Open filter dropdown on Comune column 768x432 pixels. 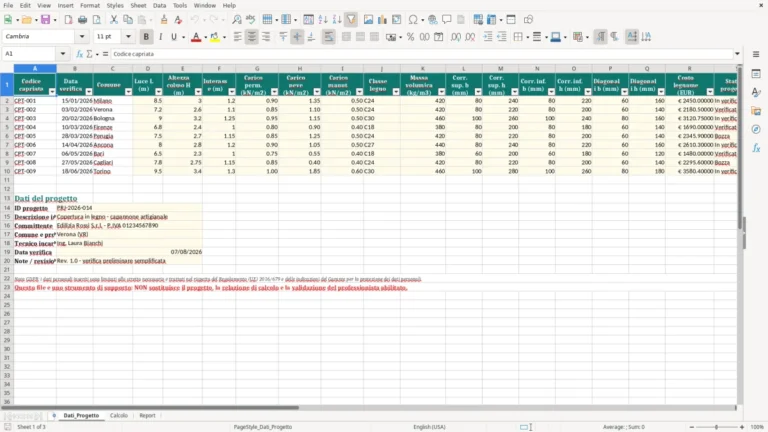[x=128, y=92]
